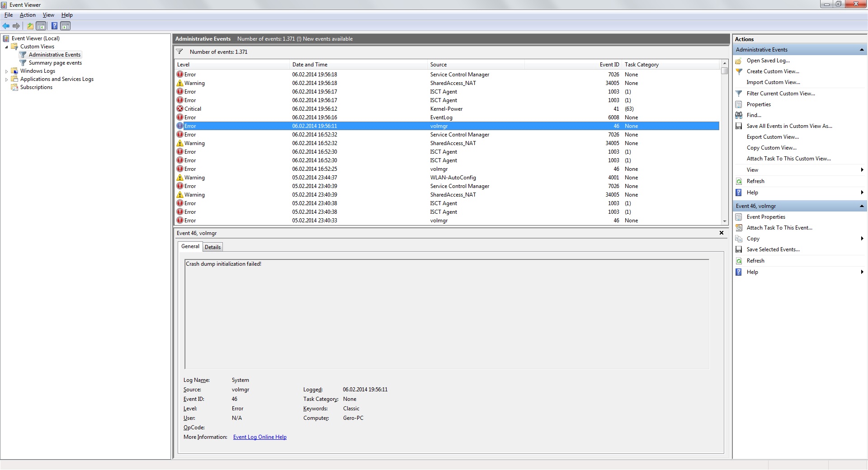Click Export Custom View action
868x470 pixels.
773,137
